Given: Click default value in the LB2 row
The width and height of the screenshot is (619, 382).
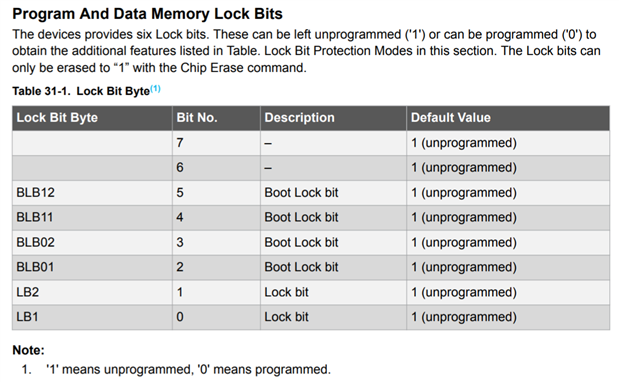Looking at the screenshot, I should coord(464,292).
